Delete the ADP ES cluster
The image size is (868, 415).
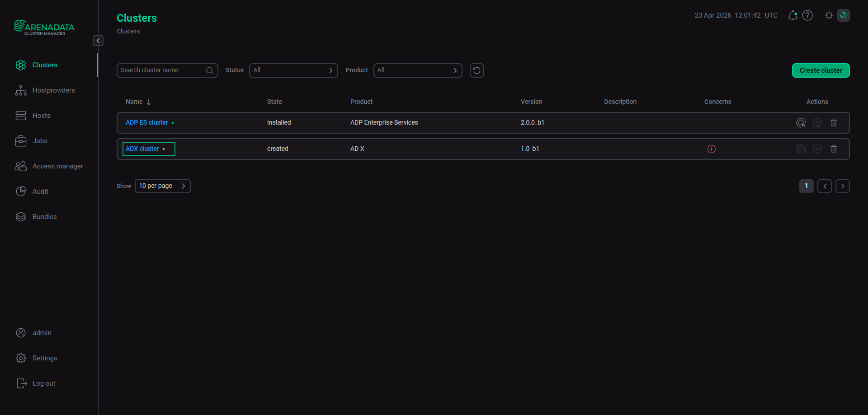(x=833, y=123)
